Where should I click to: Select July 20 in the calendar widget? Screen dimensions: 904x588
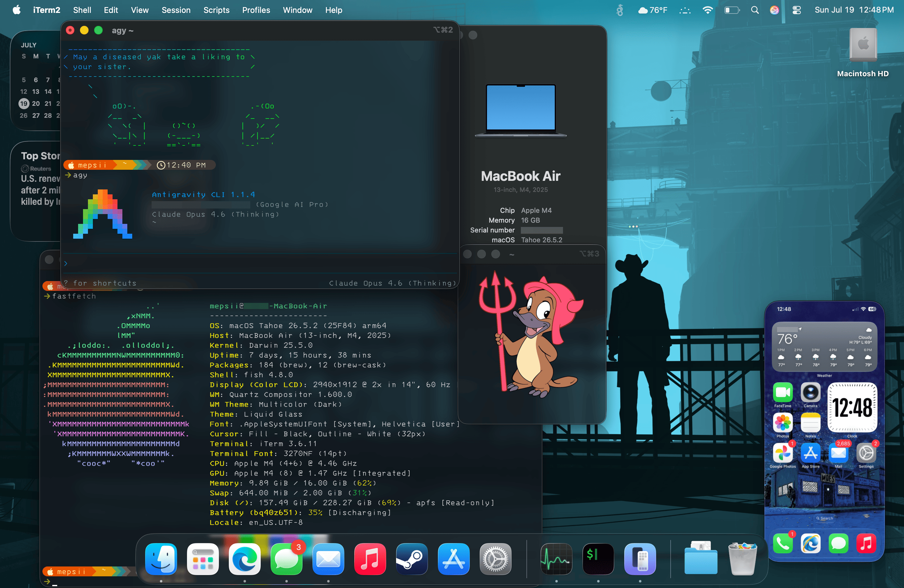36,103
